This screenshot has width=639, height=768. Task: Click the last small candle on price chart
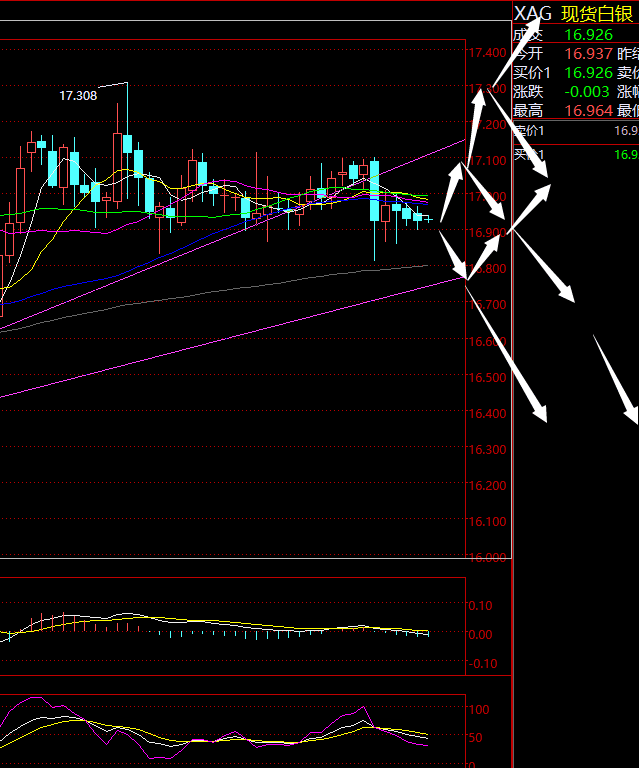tap(428, 219)
